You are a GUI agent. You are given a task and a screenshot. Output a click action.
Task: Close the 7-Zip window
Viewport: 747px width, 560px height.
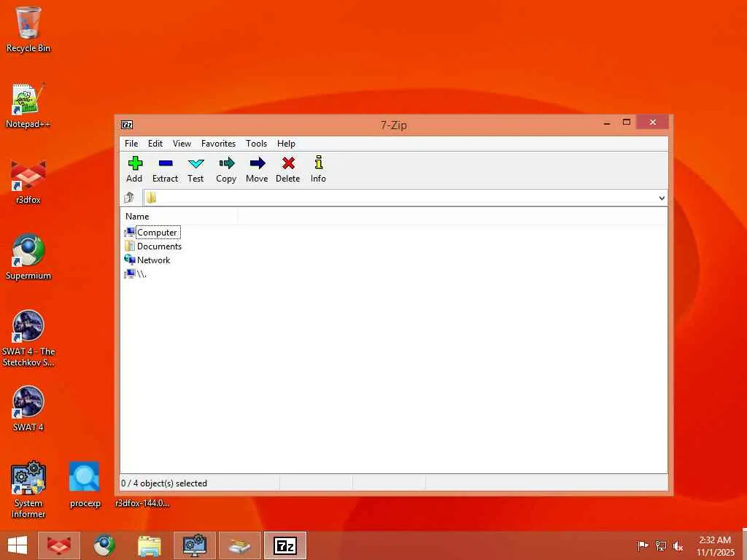[653, 122]
